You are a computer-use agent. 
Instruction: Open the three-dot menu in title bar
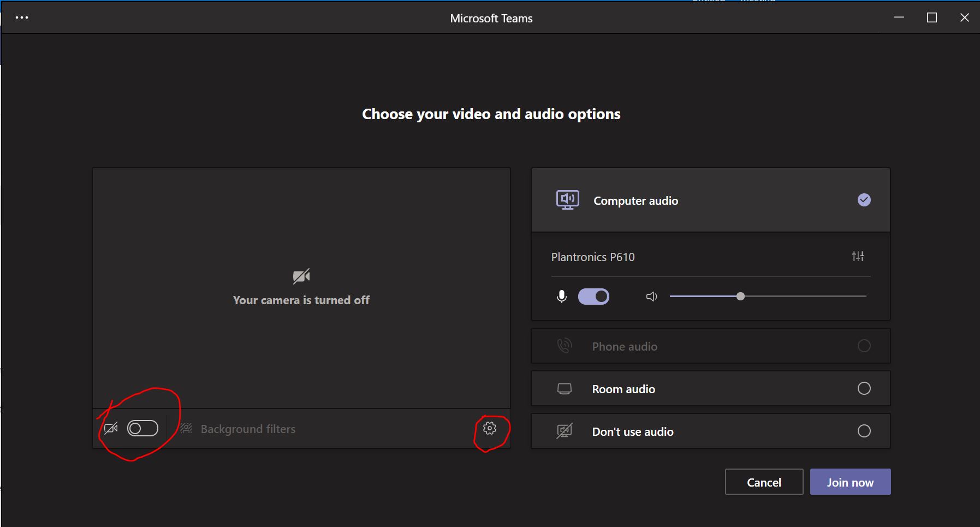tap(22, 17)
